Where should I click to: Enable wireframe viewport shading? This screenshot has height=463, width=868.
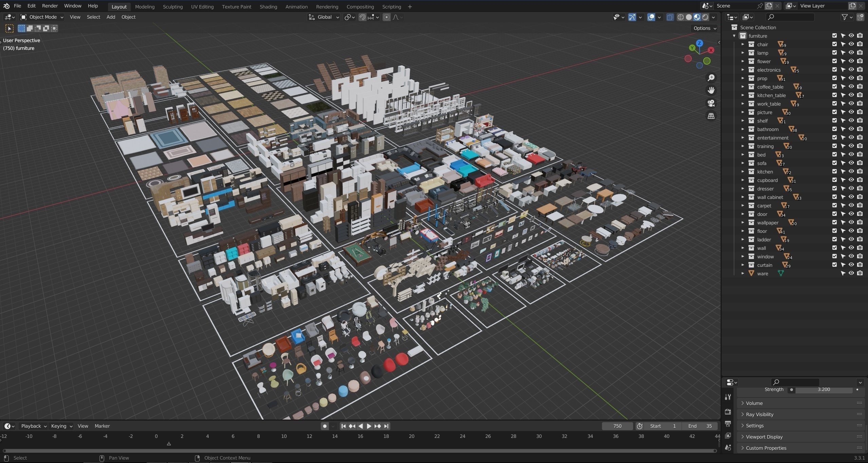(681, 17)
